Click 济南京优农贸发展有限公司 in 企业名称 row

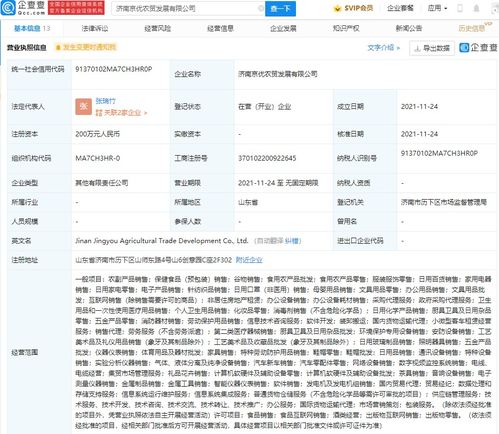click(x=277, y=74)
